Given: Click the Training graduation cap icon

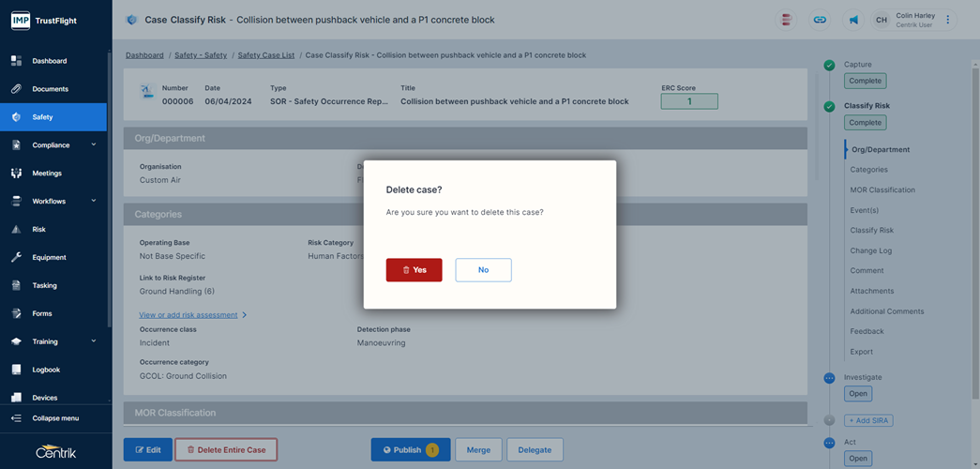Looking at the screenshot, I should click(17, 341).
